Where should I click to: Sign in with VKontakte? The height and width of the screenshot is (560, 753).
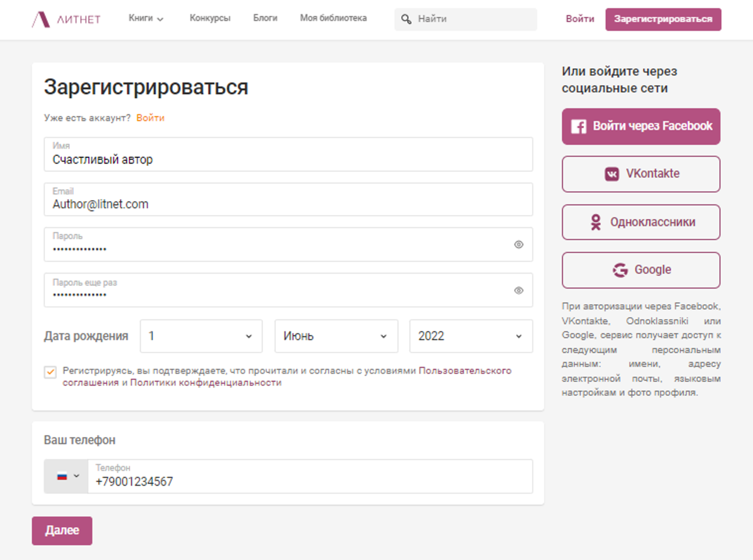[641, 174]
